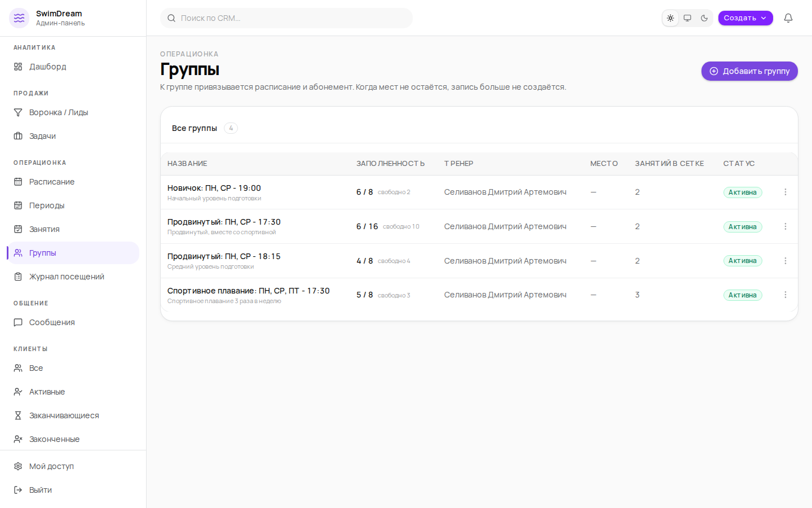Click the Все clients icon
Viewport: 812px width, 508px height.
coord(18,368)
